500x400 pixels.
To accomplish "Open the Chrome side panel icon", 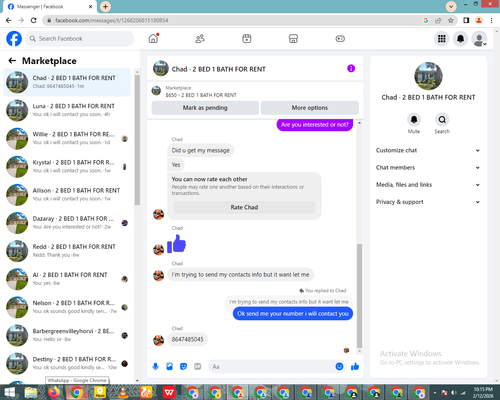I will (x=466, y=20).
